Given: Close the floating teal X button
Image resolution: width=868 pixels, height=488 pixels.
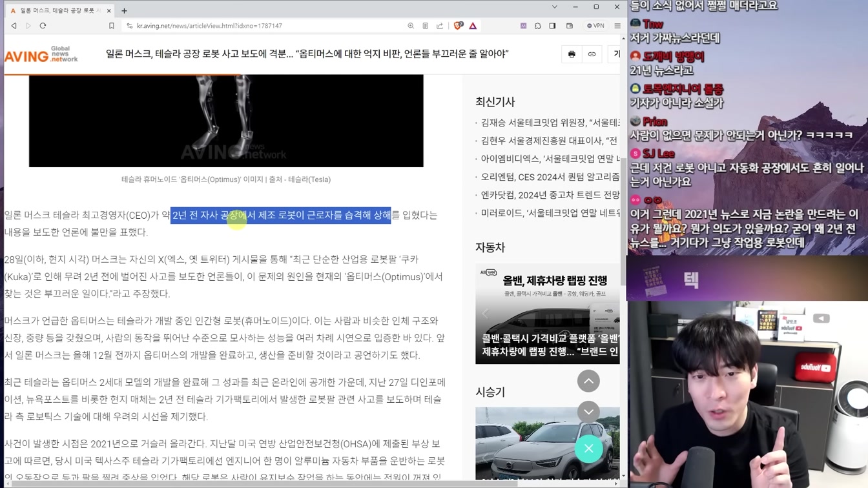Looking at the screenshot, I should point(588,449).
